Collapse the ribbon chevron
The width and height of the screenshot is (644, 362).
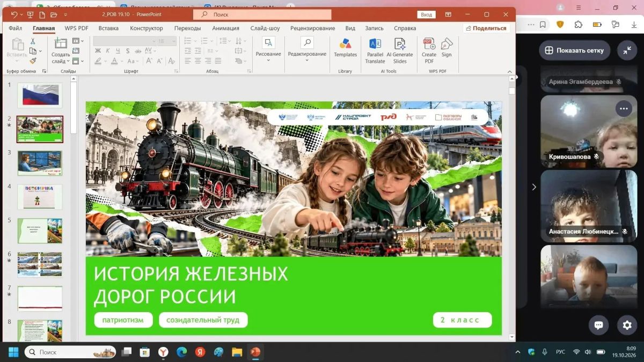pos(509,71)
